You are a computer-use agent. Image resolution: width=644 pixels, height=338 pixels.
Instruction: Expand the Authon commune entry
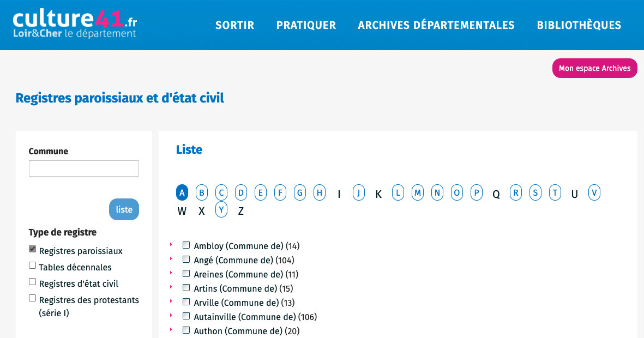point(171,330)
